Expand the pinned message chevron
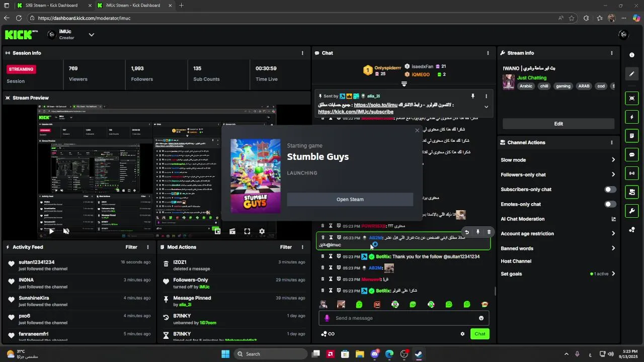644x362 pixels. pyautogui.click(x=486, y=107)
